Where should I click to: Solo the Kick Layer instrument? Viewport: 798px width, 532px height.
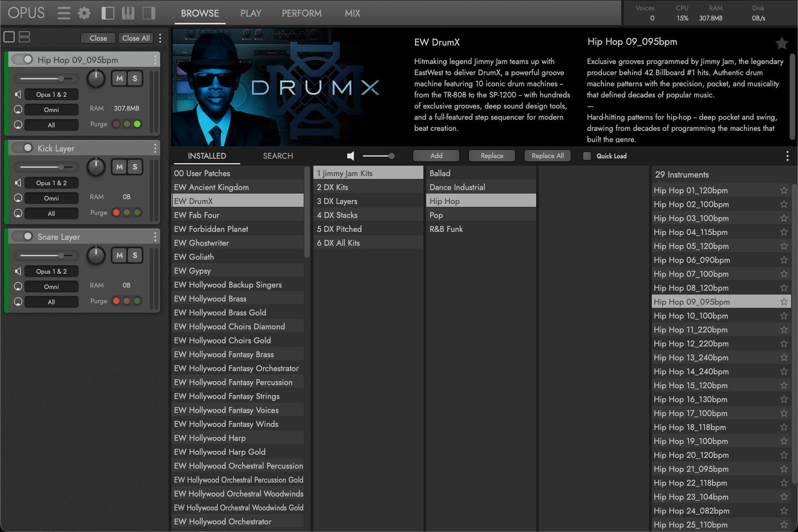135,167
